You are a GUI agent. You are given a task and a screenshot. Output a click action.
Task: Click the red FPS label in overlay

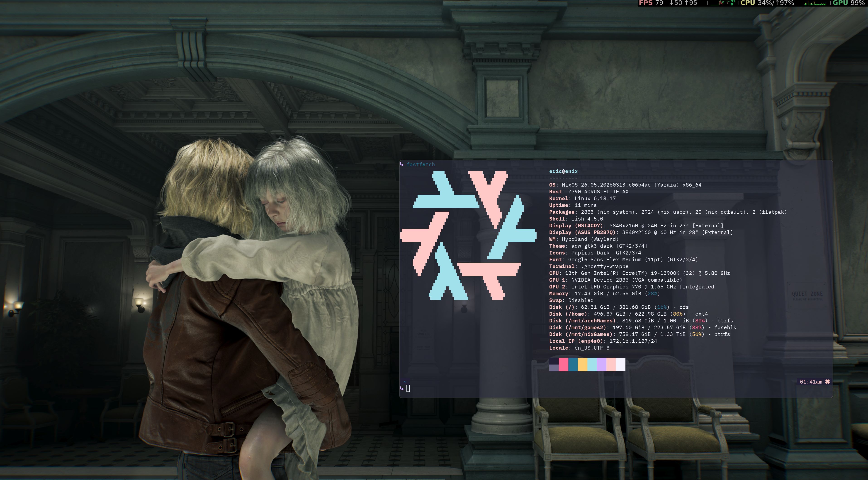pos(645,3)
